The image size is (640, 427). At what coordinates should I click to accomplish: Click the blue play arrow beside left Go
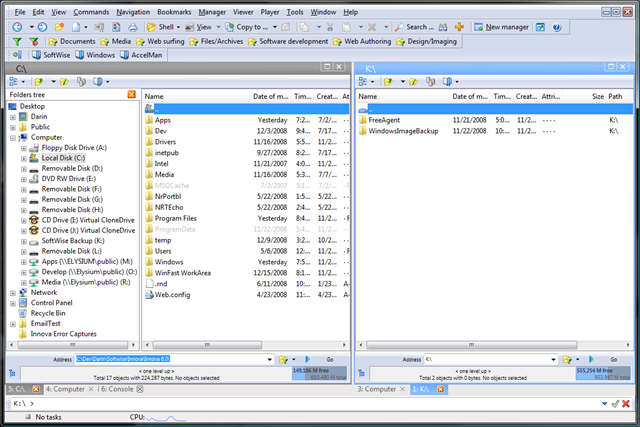[x=307, y=359]
